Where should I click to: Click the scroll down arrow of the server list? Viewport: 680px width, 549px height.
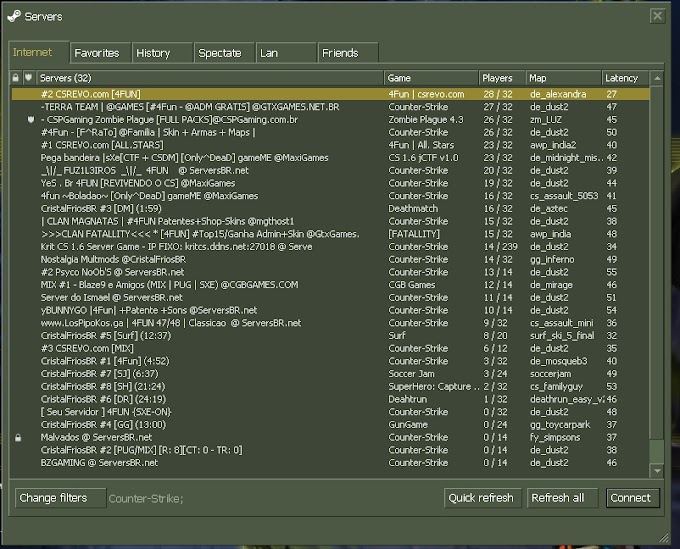pos(657,471)
